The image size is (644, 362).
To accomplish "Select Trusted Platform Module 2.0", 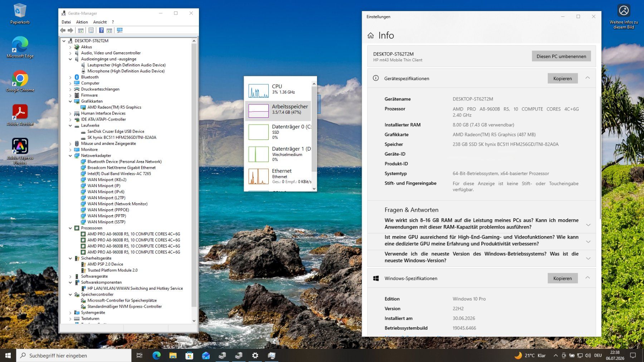I will [x=112, y=270].
